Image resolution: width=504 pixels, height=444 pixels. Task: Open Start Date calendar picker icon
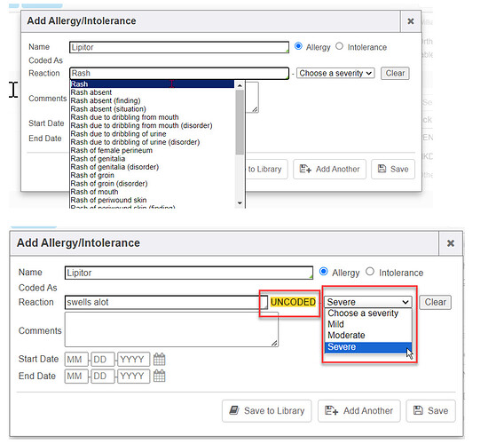(159, 359)
